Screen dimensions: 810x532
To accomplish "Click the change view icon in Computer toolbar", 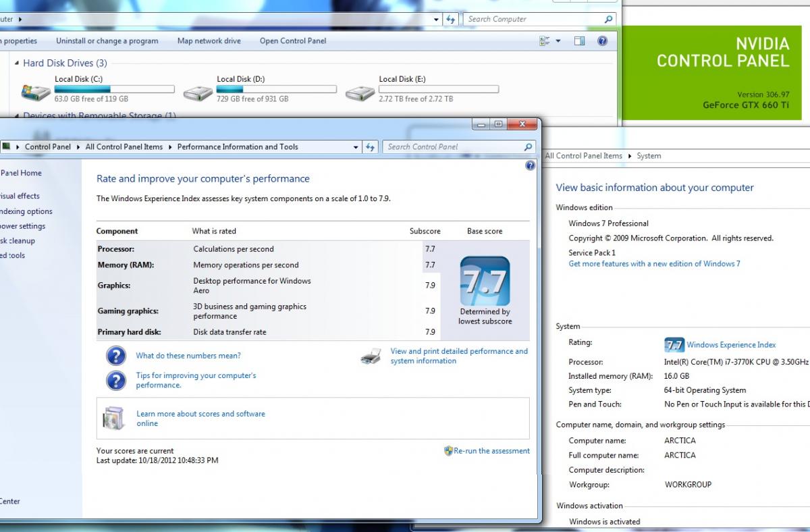I will 545,41.
